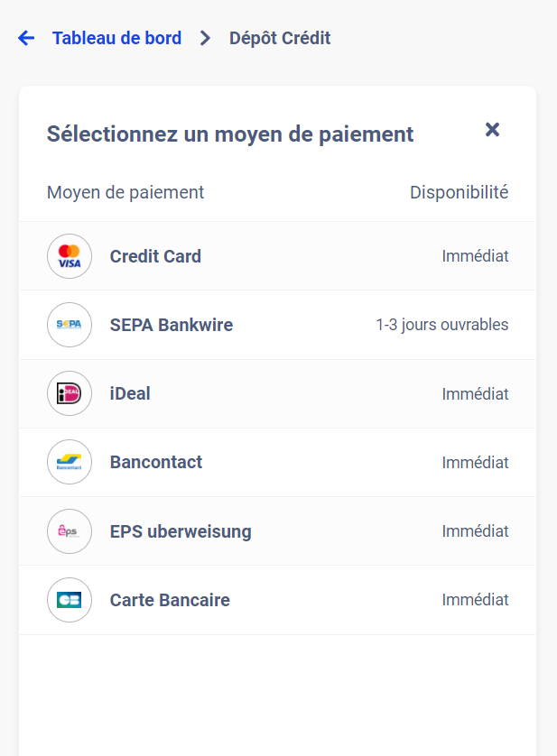This screenshot has width=557, height=756.
Task: Choose the iDeal payment icon
Action: click(70, 393)
